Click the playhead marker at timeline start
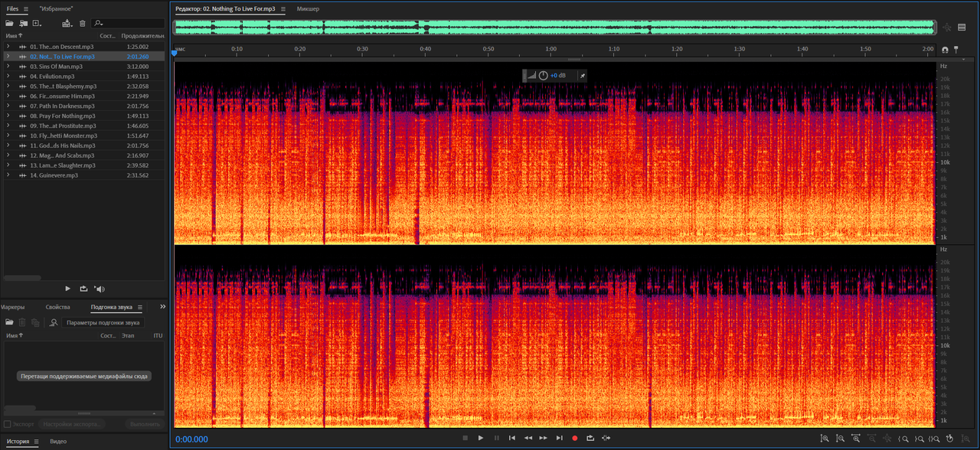980x450 pixels. (x=174, y=53)
